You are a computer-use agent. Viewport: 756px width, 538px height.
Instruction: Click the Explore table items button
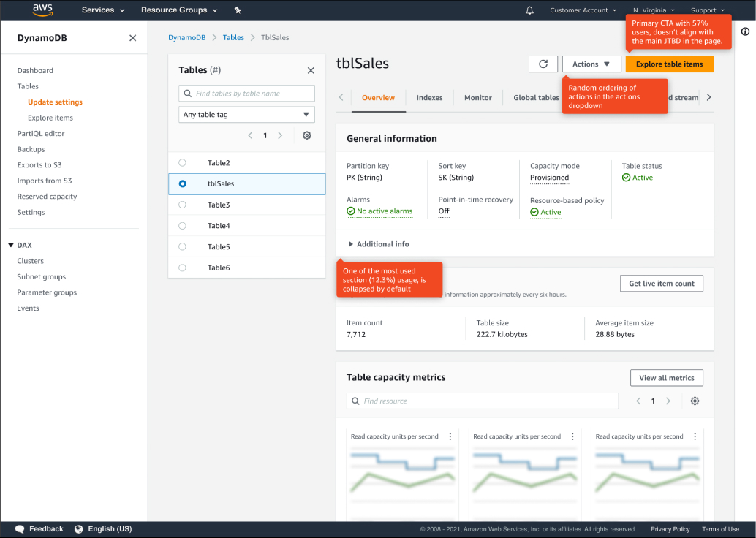[x=669, y=64]
